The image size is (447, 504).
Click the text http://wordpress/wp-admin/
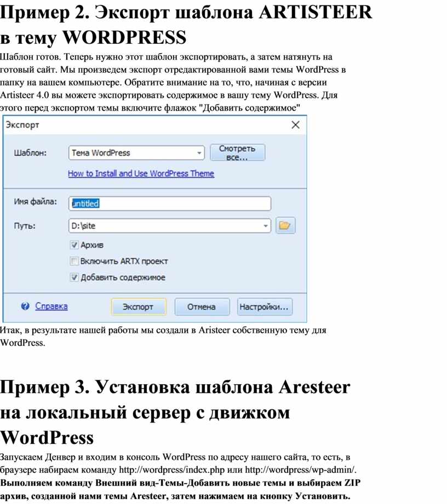click(301, 470)
